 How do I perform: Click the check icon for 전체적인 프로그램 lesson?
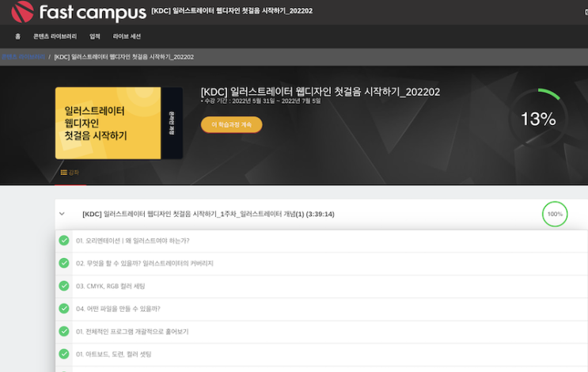[x=64, y=331]
